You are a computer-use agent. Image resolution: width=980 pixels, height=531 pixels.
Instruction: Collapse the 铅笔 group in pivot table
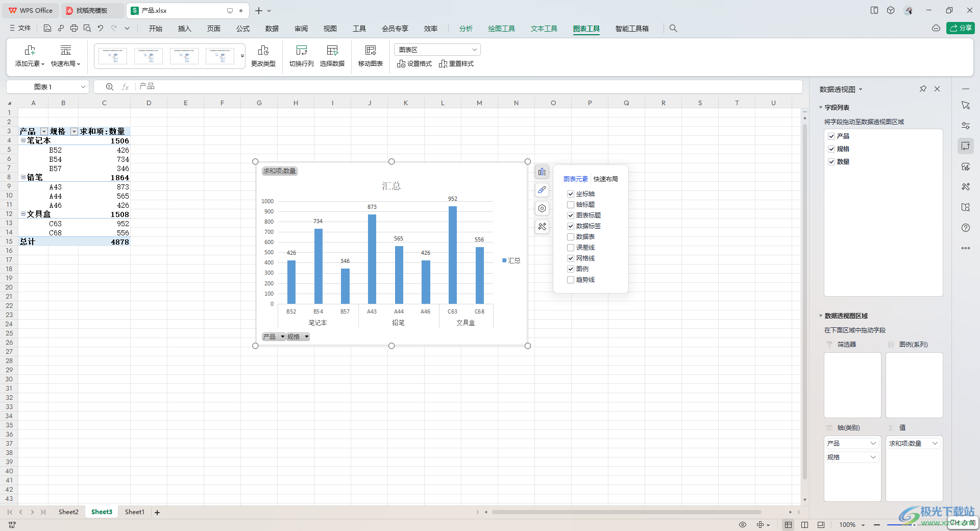[x=23, y=177]
